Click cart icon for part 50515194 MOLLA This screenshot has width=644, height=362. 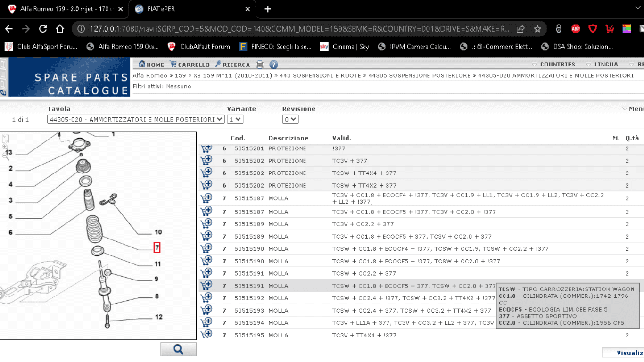[206, 322]
